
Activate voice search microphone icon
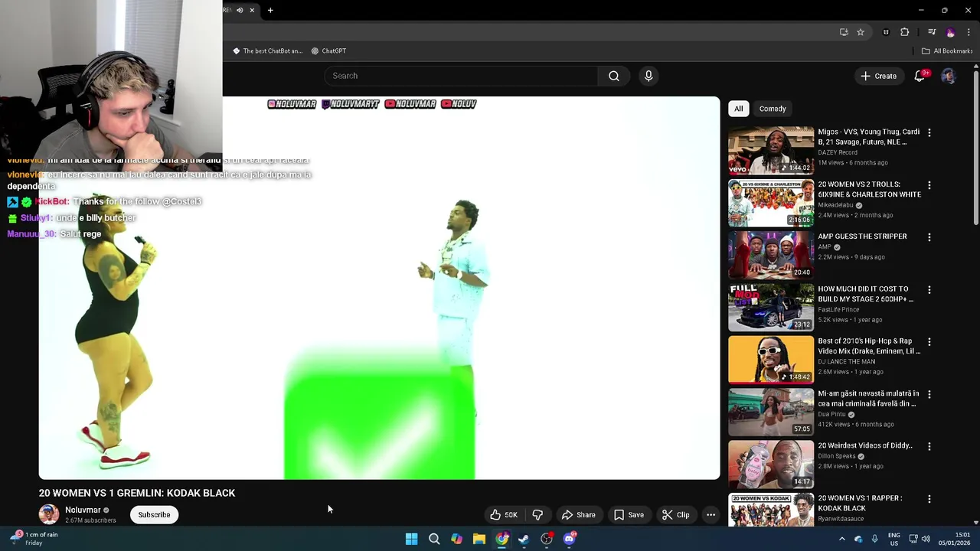(648, 76)
